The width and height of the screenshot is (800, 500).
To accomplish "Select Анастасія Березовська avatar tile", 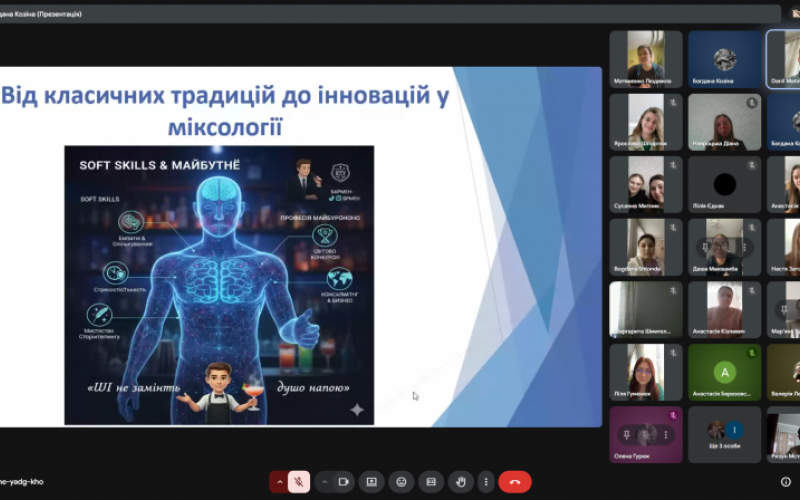I will [x=724, y=372].
